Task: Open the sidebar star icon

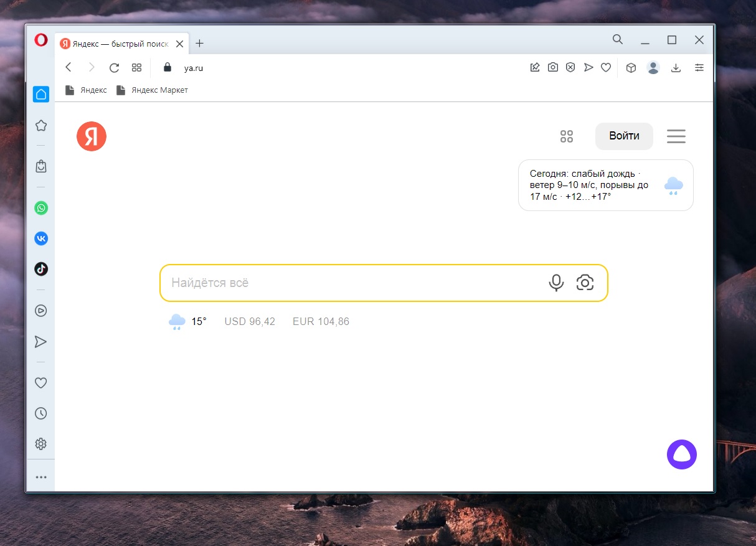Action: click(41, 126)
